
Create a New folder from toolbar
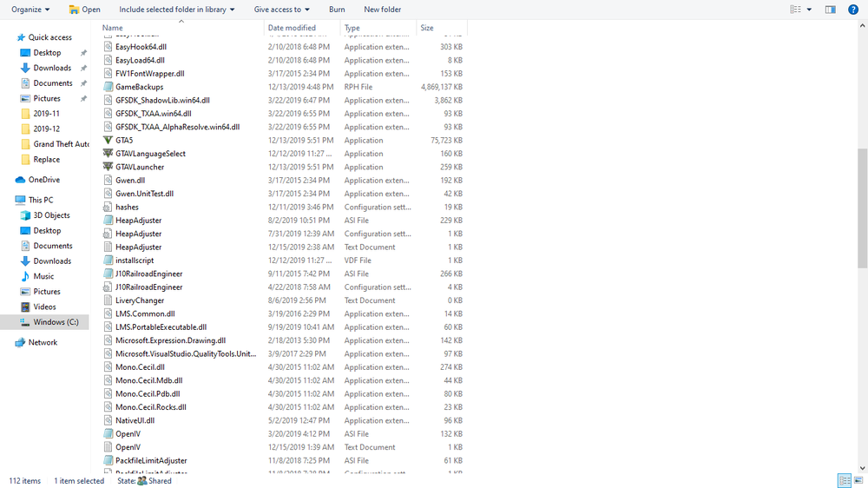[383, 10]
